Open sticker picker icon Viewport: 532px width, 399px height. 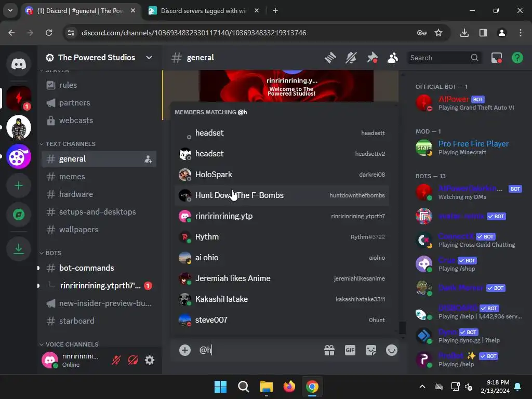370,350
